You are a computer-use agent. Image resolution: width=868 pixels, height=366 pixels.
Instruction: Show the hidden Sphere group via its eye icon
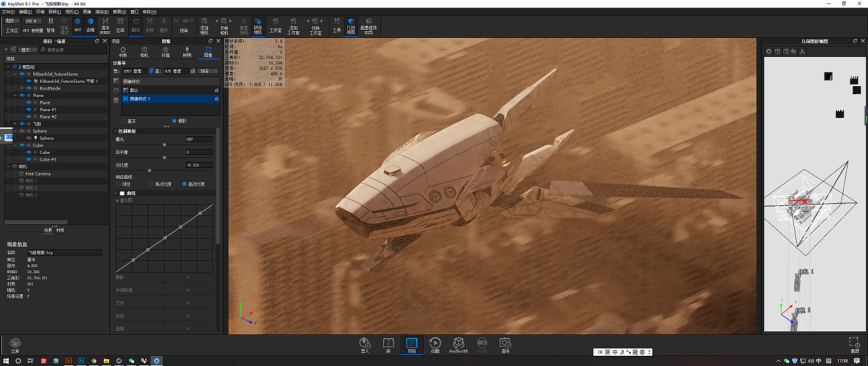[x=22, y=131]
